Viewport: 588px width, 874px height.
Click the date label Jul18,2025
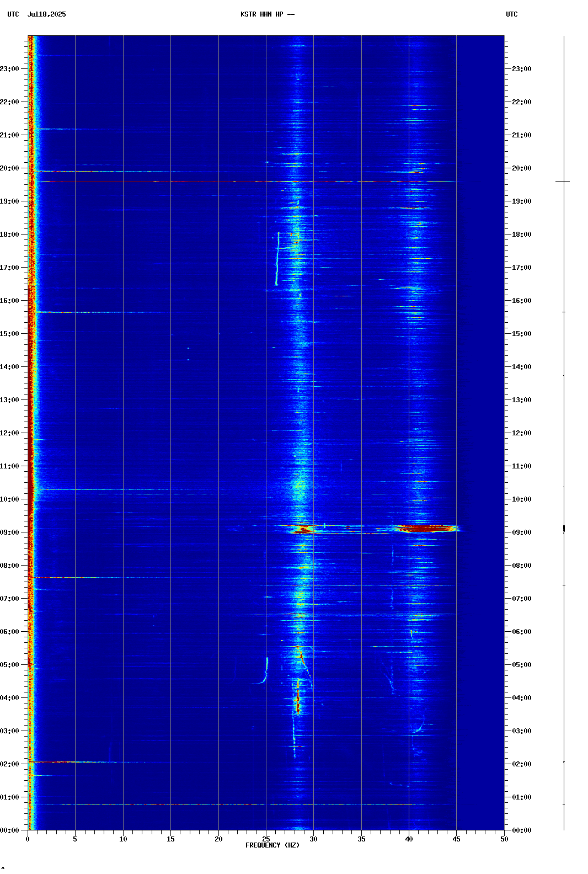[x=46, y=14]
